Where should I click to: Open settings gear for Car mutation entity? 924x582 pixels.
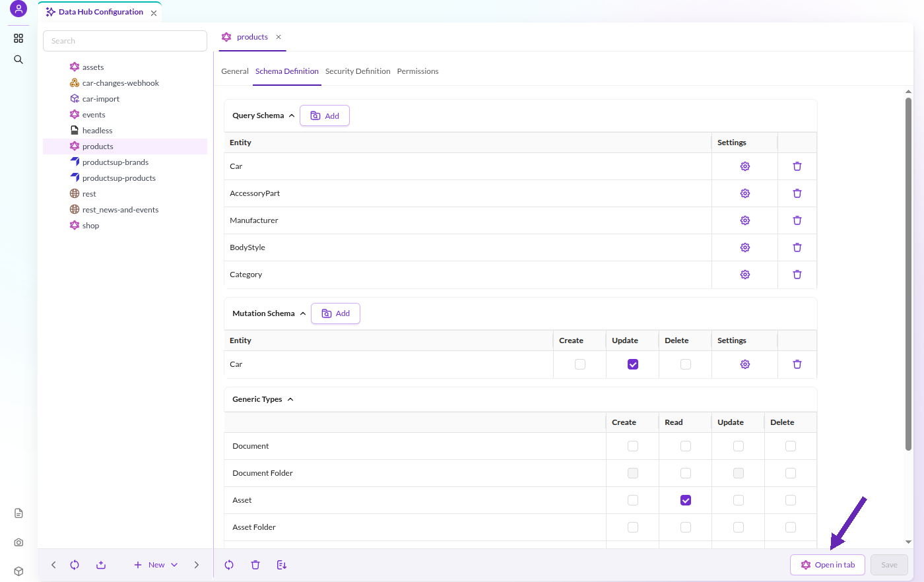(745, 364)
